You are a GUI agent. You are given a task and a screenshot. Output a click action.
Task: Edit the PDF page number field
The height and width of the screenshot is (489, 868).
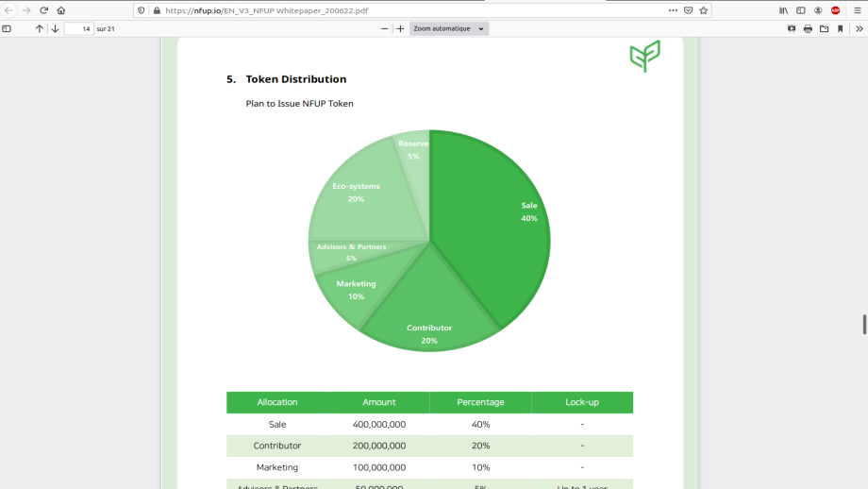click(78, 29)
